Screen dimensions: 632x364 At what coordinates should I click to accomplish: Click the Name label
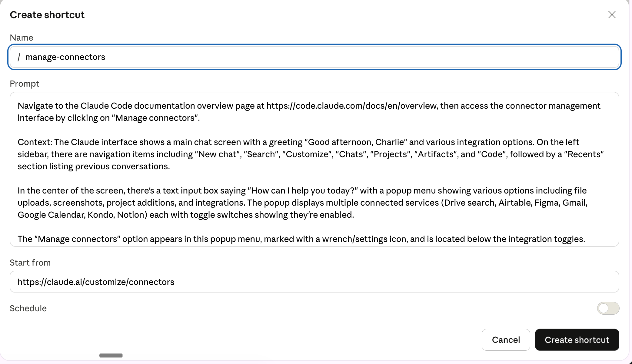coord(22,38)
